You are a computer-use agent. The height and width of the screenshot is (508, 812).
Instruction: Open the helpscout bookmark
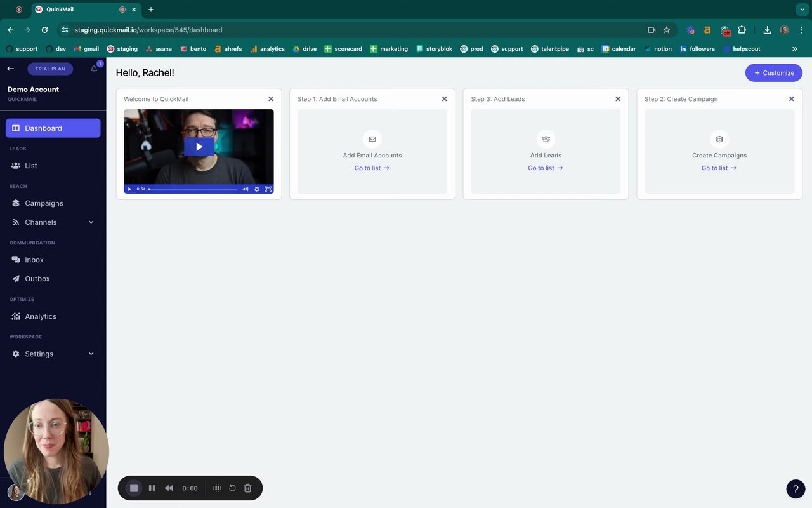[741, 49]
